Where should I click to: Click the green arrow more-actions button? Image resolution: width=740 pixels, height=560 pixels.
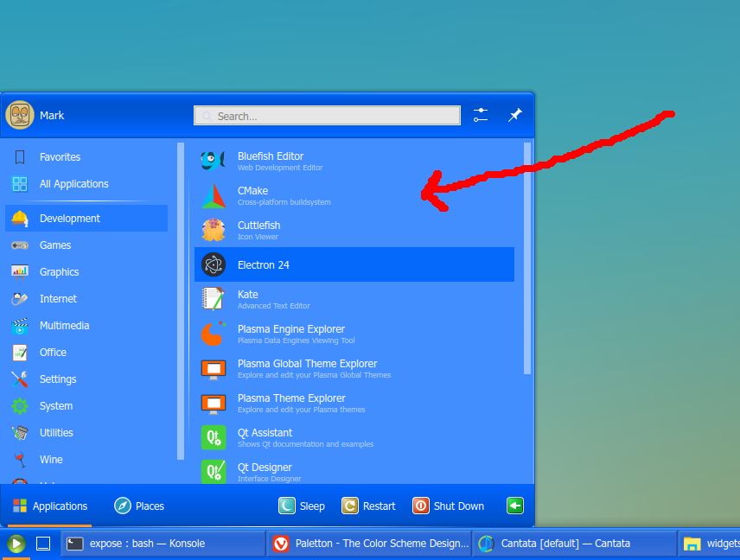pos(515,506)
